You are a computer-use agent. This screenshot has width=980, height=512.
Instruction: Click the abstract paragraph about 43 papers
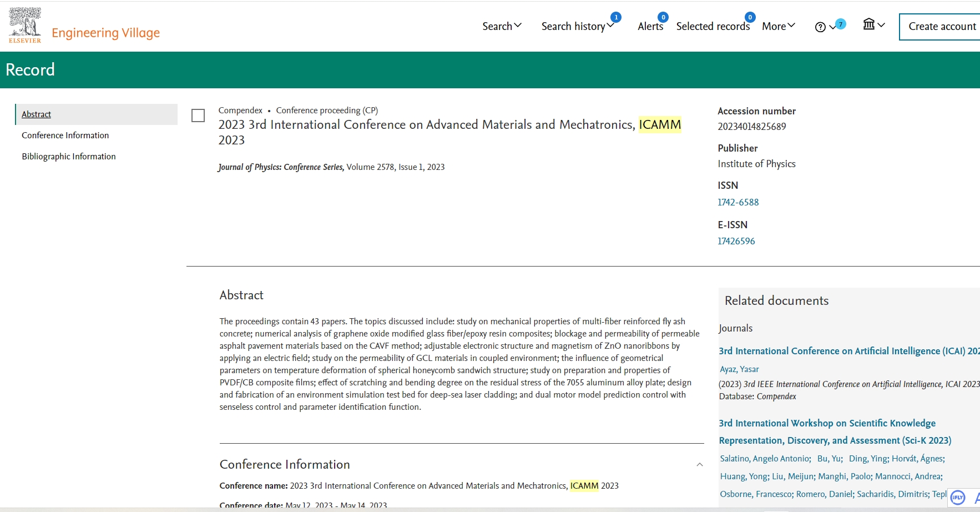pos(459,364)
